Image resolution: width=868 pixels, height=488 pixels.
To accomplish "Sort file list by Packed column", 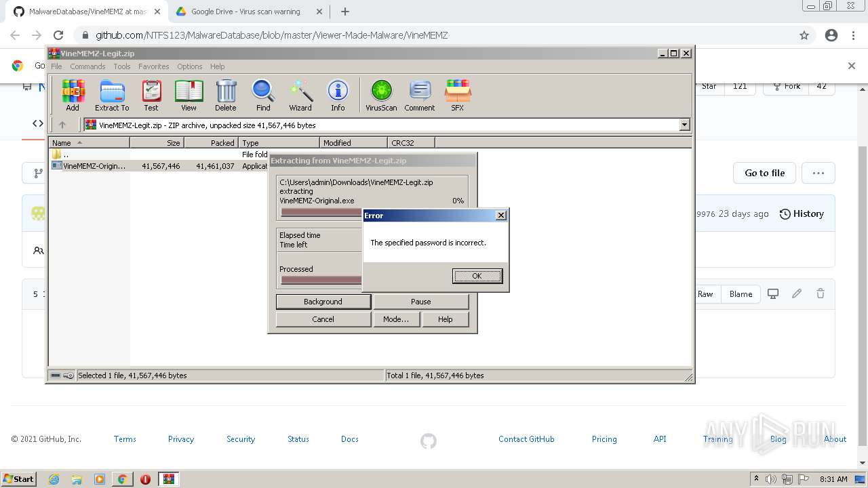I will point(211,142).
